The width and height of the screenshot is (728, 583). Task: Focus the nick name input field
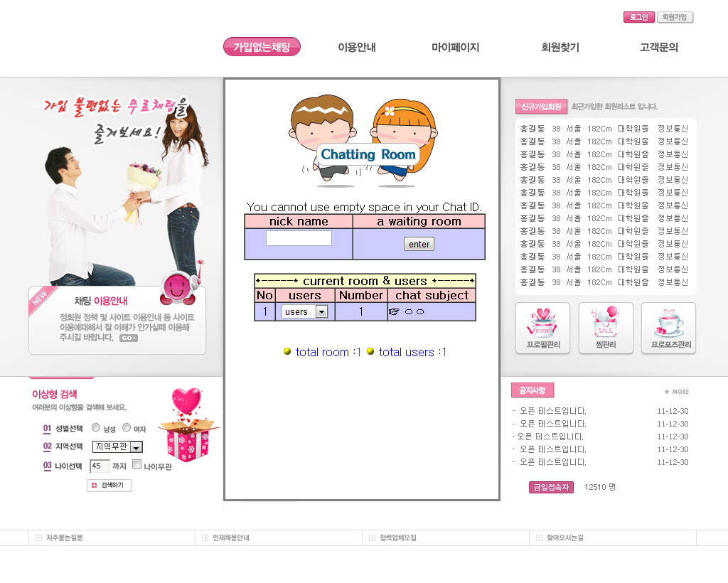pos(299,239)
